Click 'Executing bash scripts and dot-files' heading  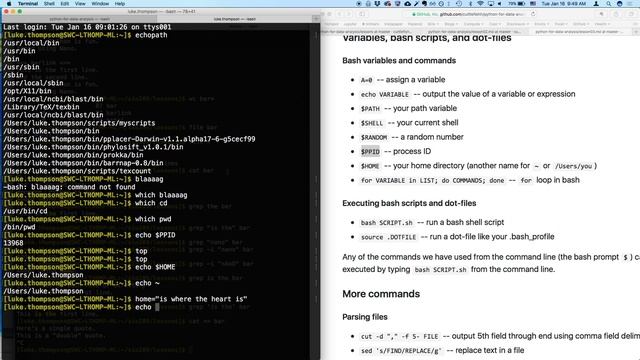(409, 203)
